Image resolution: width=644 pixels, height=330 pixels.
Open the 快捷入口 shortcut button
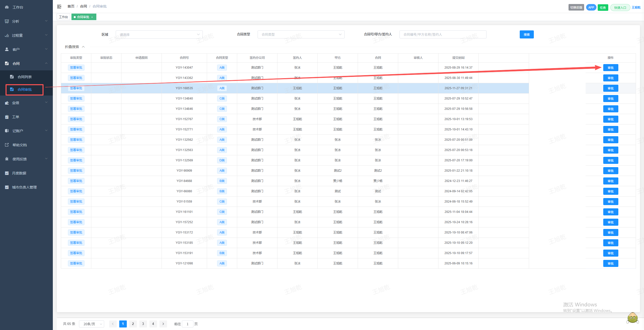(620, 8)
